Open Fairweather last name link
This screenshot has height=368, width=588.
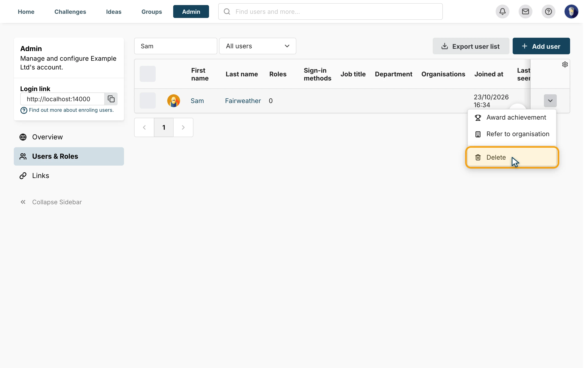243,101
